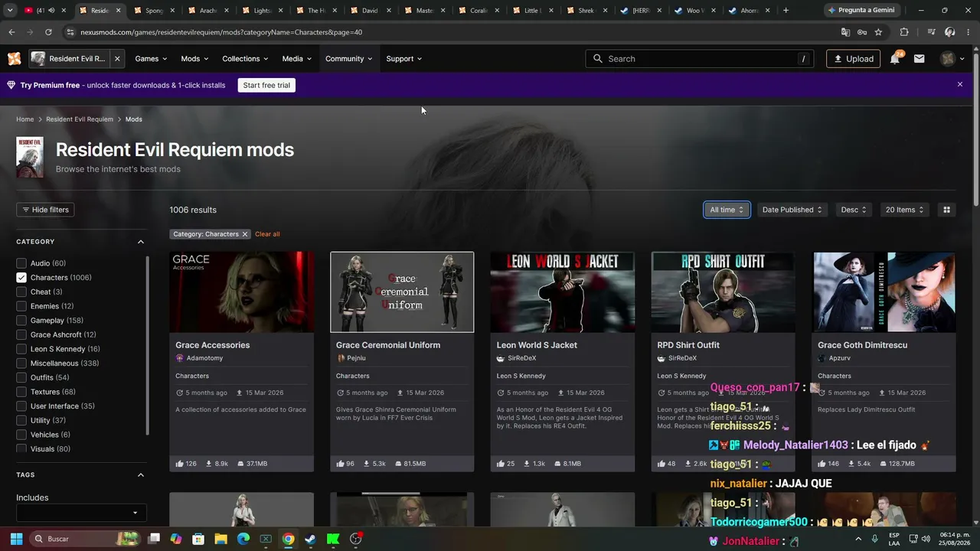The width and height of the screenshot is (980, 551).
Task: Click the Start free trial button
Action: (266, 85)
